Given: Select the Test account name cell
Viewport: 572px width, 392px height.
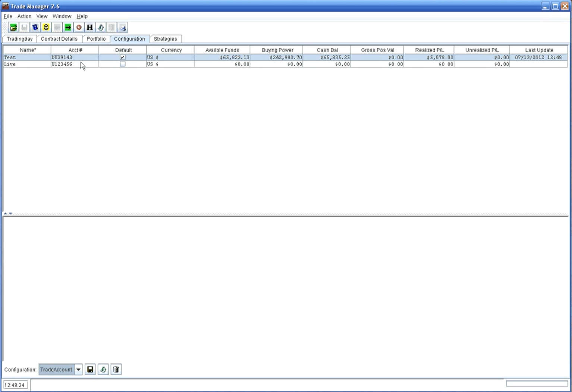Looking at the screenshot, I should coord(27,57).
